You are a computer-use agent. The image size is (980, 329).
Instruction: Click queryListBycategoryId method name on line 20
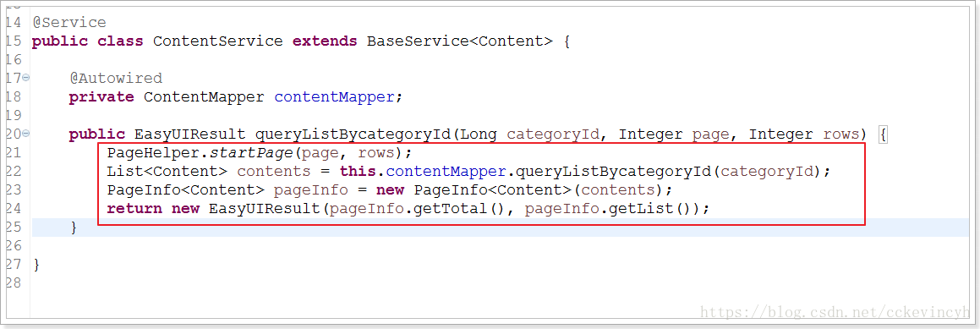pyautogui.click(x=353, y=134)
